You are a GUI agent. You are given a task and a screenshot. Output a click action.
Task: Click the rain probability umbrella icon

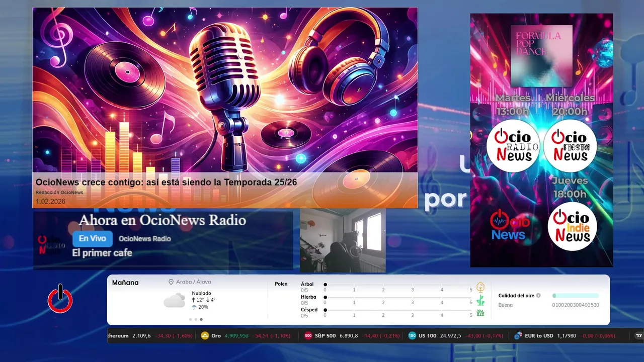tap(194, 307)
